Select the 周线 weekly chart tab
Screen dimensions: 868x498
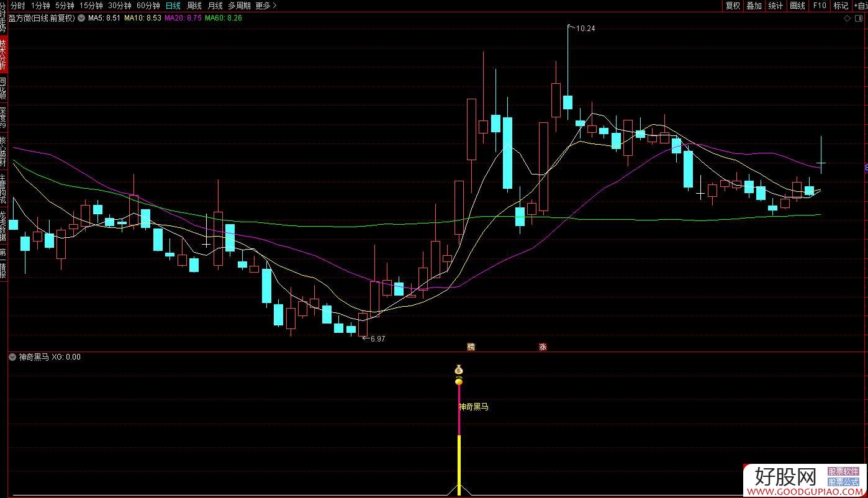[194, 6]
